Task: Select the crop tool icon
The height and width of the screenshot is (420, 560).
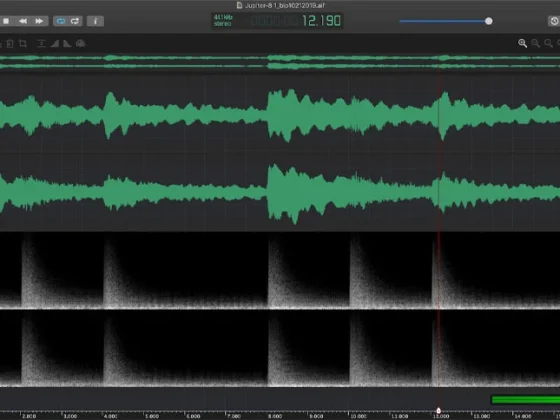Action: (23, 44)
